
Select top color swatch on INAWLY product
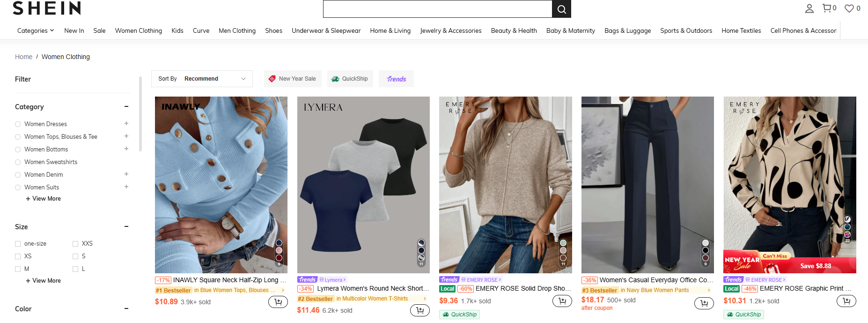click(x=279, y=243)
